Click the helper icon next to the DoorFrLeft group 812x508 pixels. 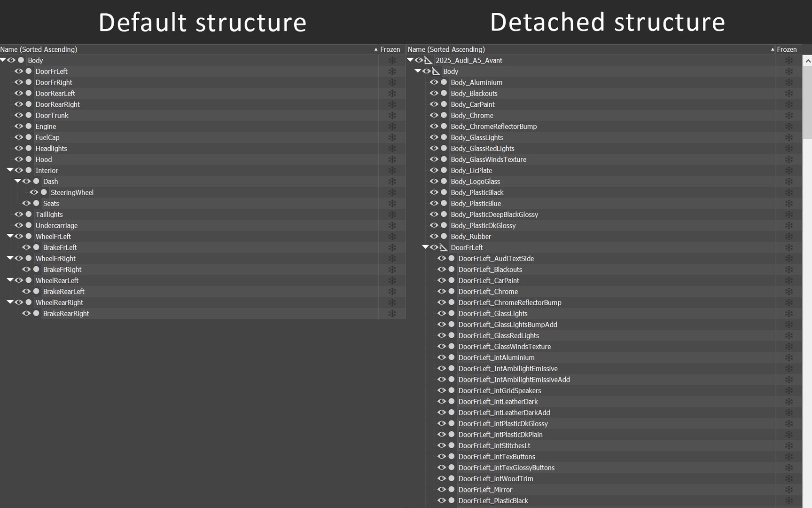[x=443, y=247]
